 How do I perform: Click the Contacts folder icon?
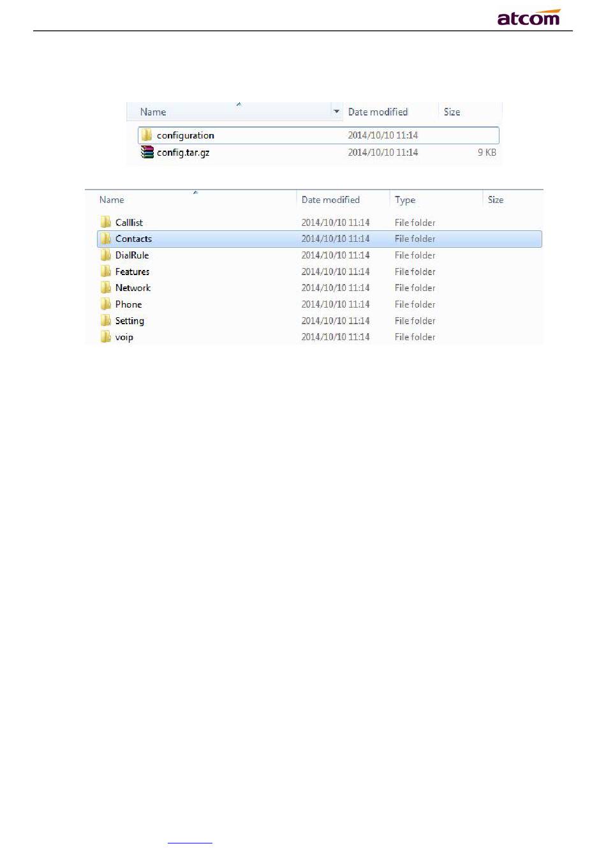pyautogui.click(x=106, y=239)
